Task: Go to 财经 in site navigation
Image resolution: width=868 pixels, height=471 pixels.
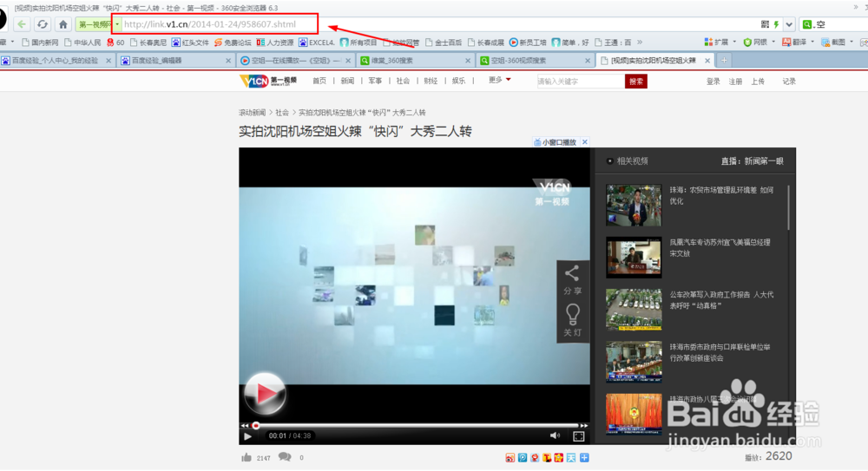Action: tap(431, 82)
